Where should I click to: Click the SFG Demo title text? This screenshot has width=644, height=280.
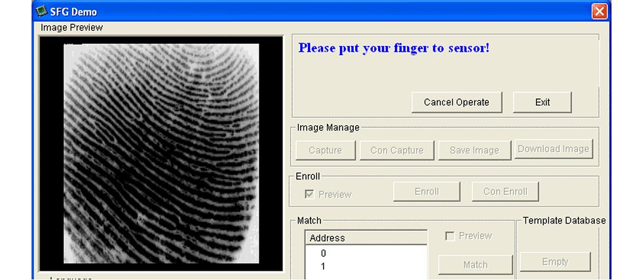pos(73,12)
